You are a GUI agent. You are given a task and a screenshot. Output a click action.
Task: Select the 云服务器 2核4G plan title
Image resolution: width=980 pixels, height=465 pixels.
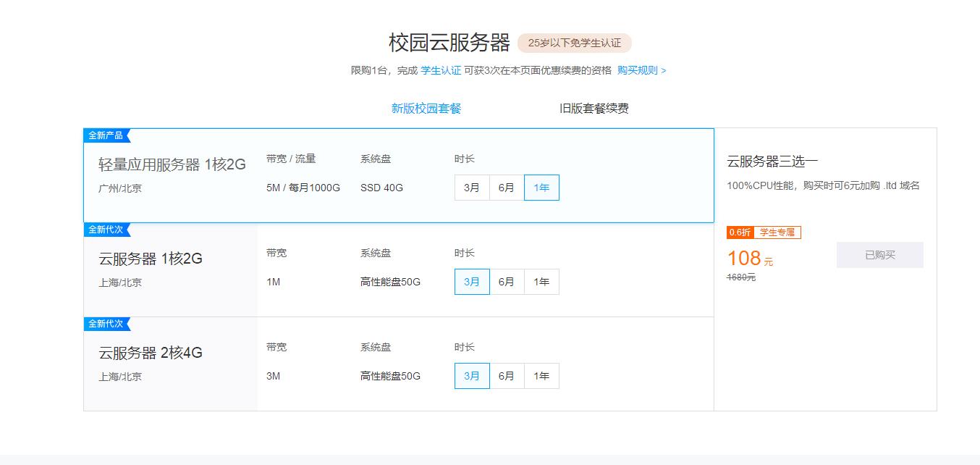tap(151, 353)
